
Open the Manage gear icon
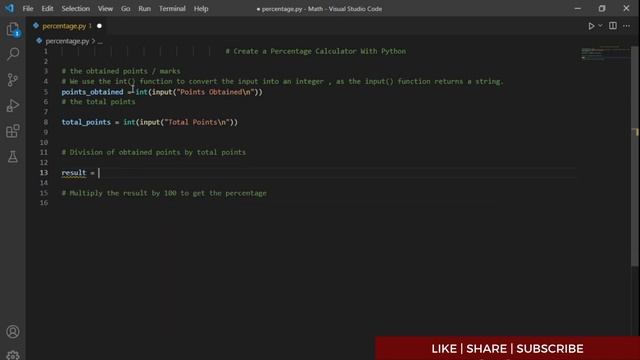(x=13, y=355)
